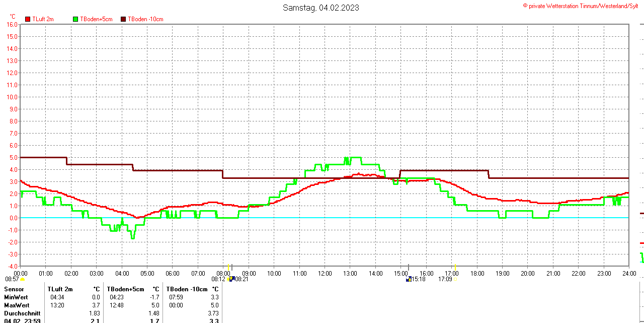Click the red TLuft 2m legend swatch
644x323 pixels.
28,19
